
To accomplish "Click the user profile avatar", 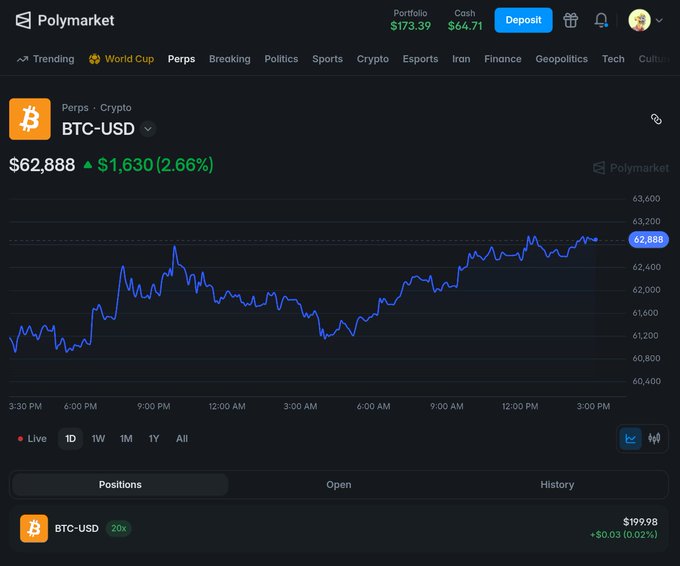I will [640, 20].
